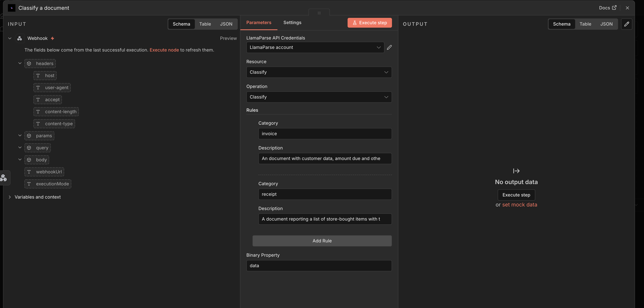Screen dimensions: 644x308
Task: Edit LlamaParse credentials with pencil icon
Action: [389, 47]
